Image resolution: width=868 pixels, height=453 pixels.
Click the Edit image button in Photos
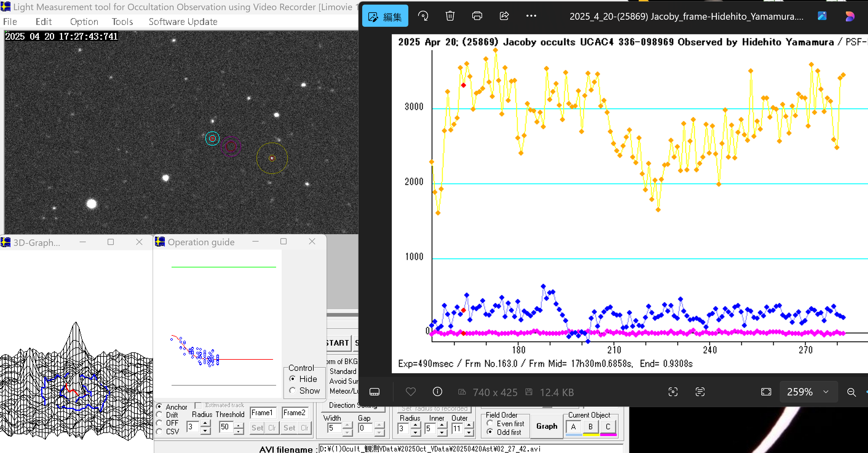tap(385, 16)
